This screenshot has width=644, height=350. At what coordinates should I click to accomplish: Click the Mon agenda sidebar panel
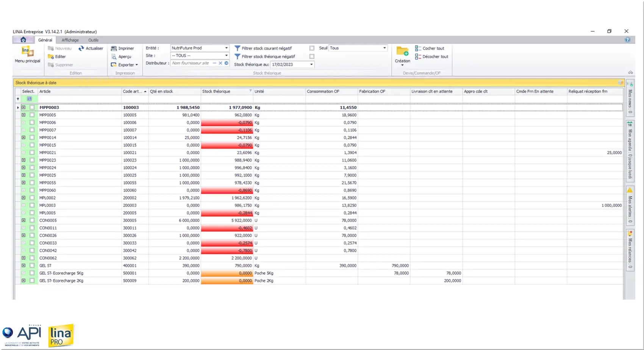coord(630,151)
